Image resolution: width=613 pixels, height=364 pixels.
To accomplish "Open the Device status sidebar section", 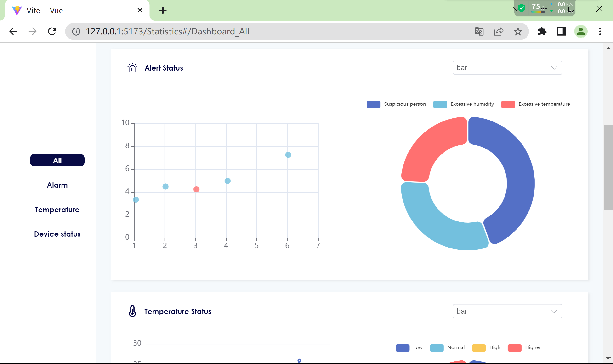I will [x=57, y=234].
